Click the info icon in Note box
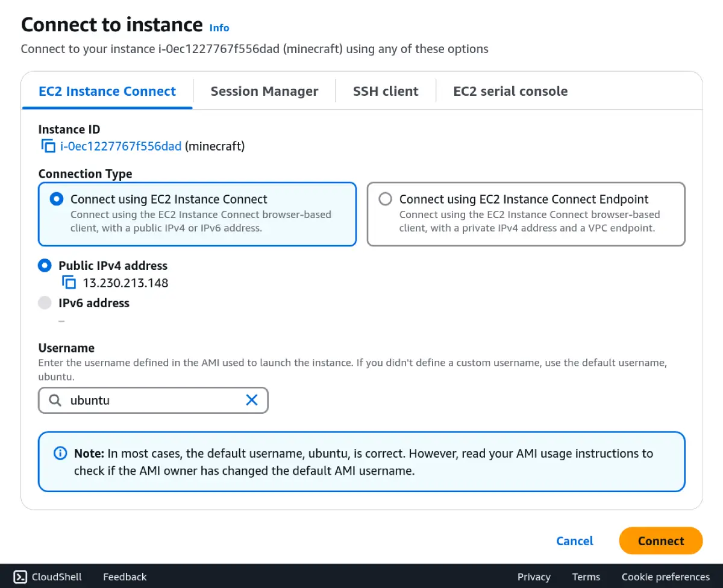Image resolution: width=723 pixels, height=588 pixels. click(x=60, y=453)
